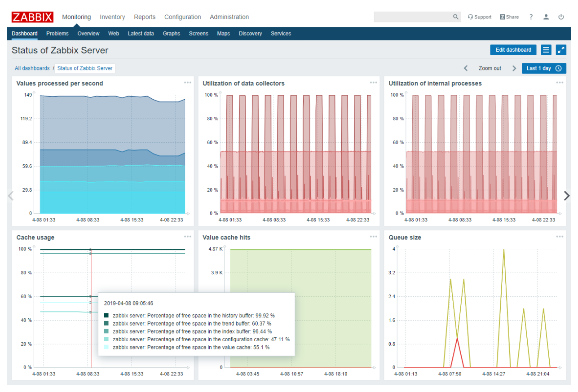Viewport: 578px width, 392px height.
Task: Switch to the Latest data tab
Action: [141, 34]
